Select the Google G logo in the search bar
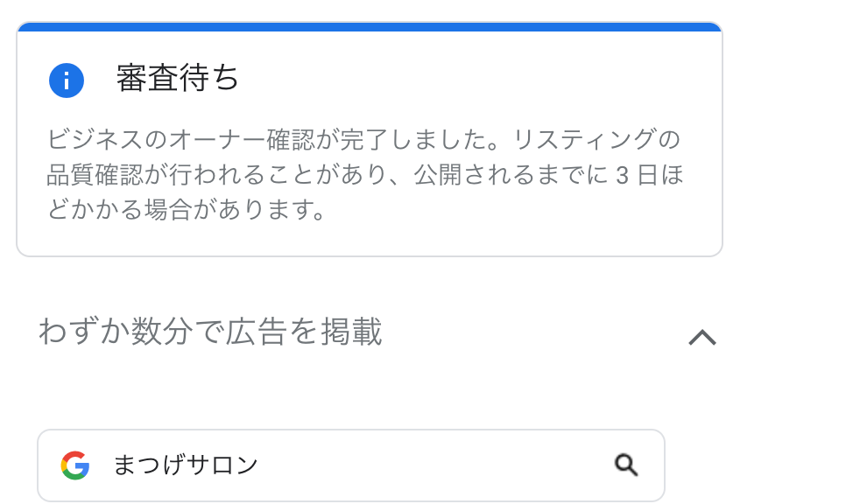This screenshot has width=860, height=504. pos(77,465)
